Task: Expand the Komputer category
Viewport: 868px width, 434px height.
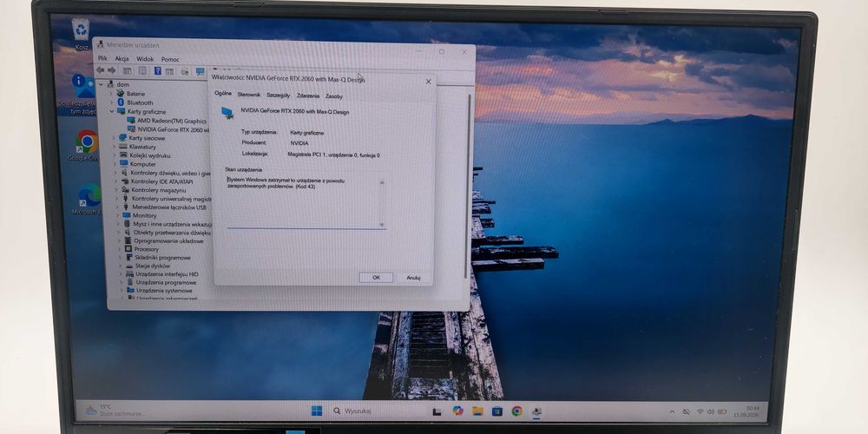Action: (115, 164)
